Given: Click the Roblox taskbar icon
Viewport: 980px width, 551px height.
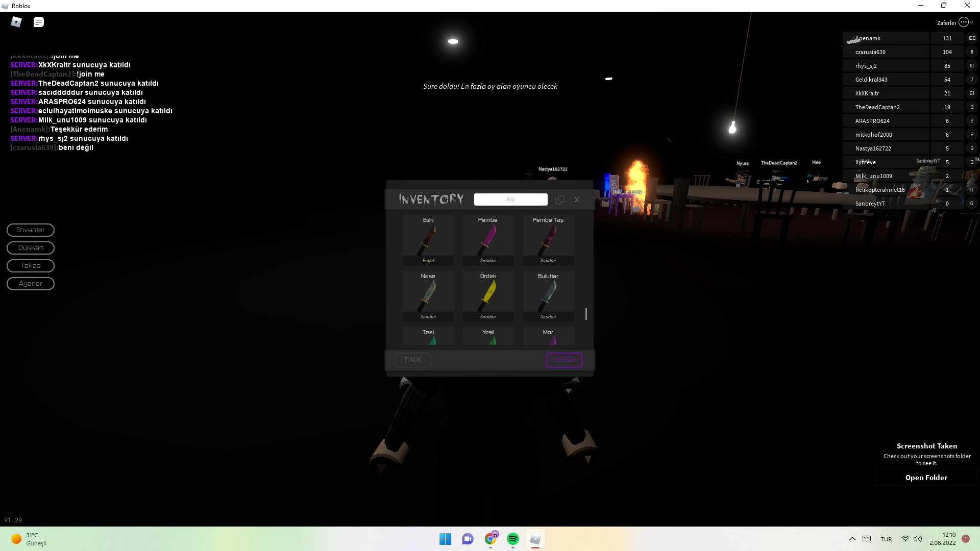Looking at the screenshot, I should pyautogui.click(x=535, y=539).
